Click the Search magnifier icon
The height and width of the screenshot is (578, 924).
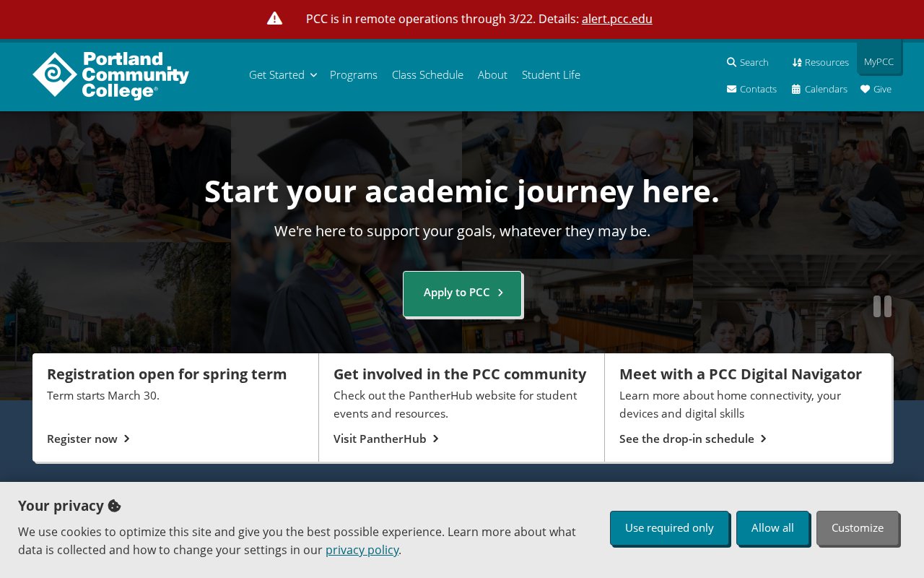(731, 62)
